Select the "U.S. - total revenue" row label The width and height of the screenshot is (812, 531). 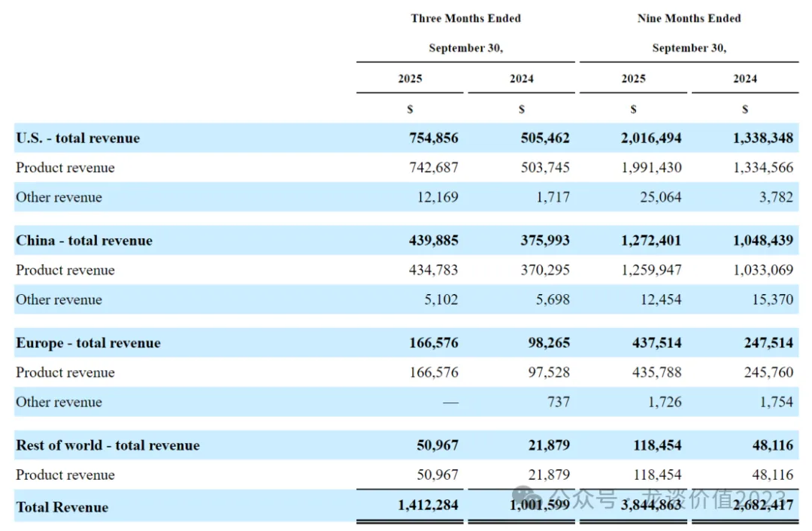pyautogui.click(x=78, y=138)
